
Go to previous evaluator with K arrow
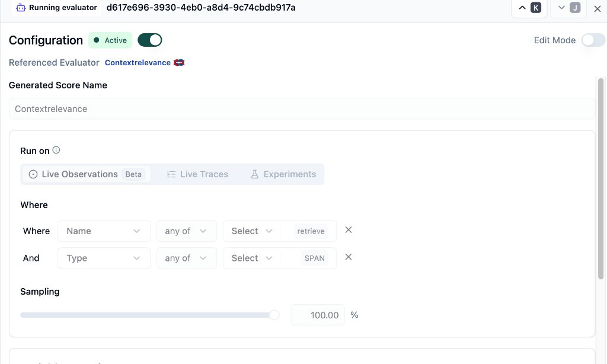tap(529, 8)
